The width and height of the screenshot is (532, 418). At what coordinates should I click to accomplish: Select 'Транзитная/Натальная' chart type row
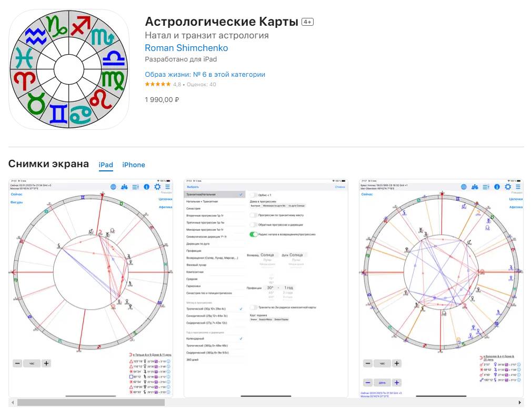[x=214, y=195]
